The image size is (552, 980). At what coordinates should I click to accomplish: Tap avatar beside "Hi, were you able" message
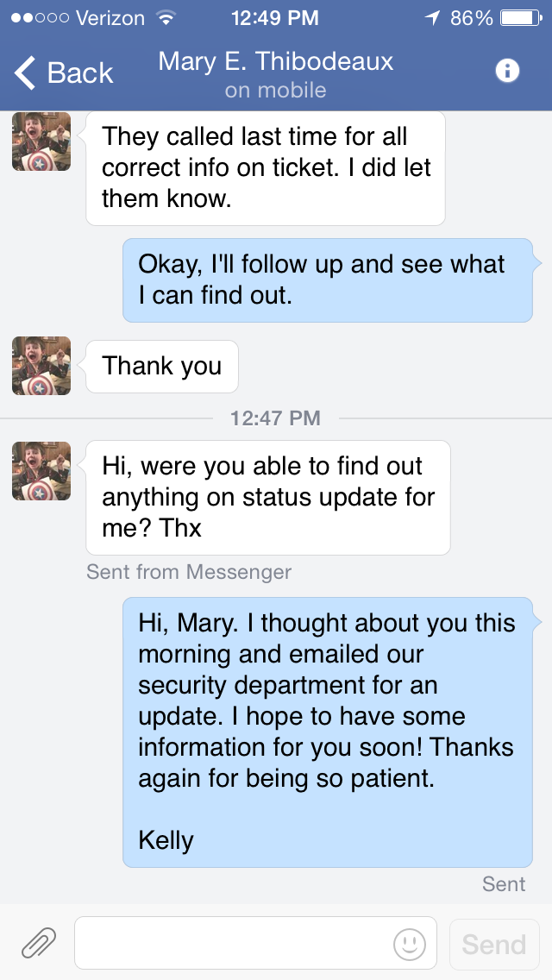pyautogui.click(x=41, y=471)
